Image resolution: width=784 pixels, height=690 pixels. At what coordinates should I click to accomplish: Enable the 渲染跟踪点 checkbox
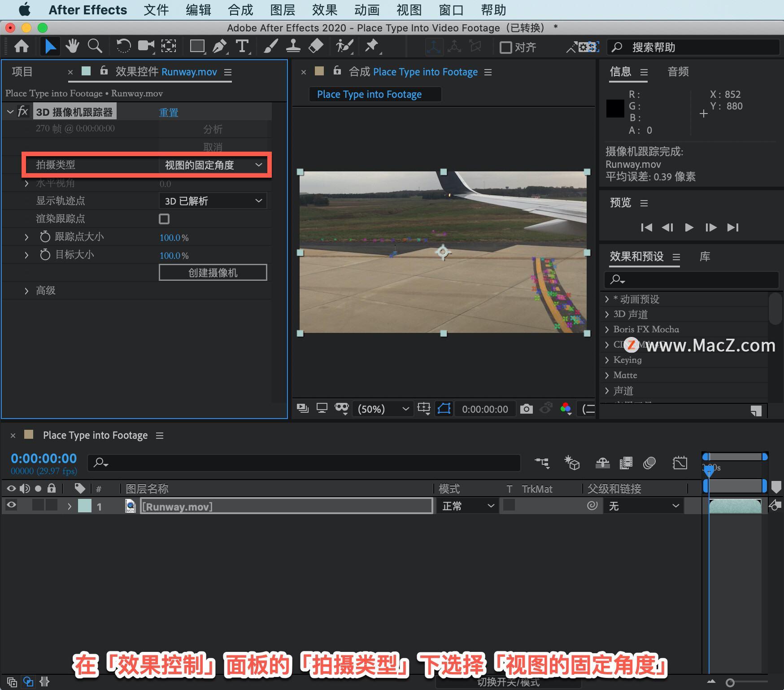click(164, 219)
